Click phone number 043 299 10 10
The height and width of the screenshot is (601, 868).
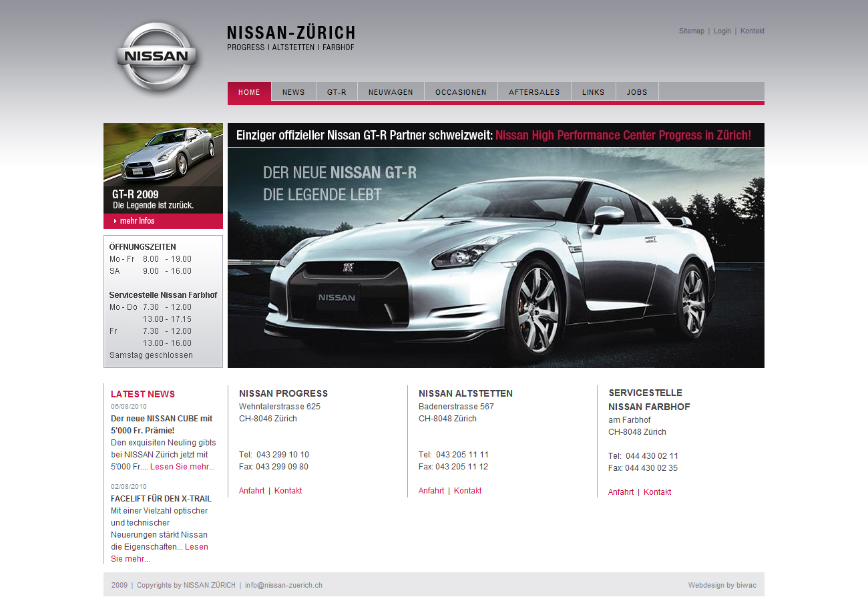coord(282,455)
